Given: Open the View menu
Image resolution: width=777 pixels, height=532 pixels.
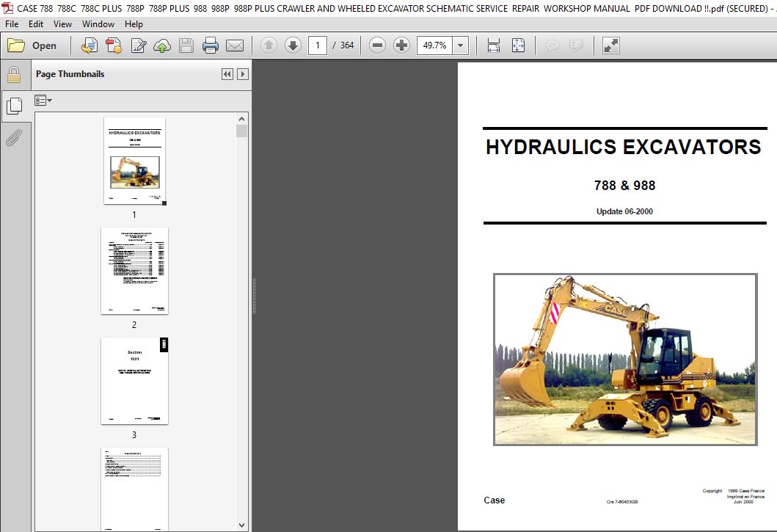Looking at the screenshot, I should (62, 23).
